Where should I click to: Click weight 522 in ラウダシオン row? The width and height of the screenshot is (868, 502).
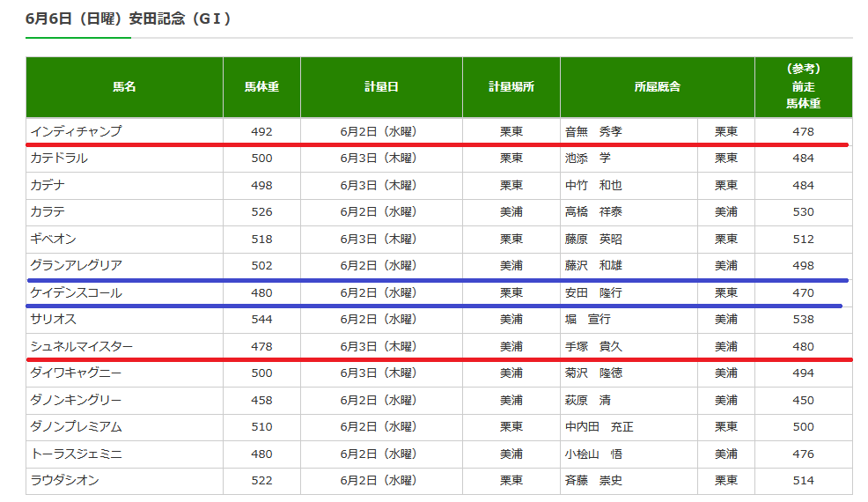click(261, 481)
